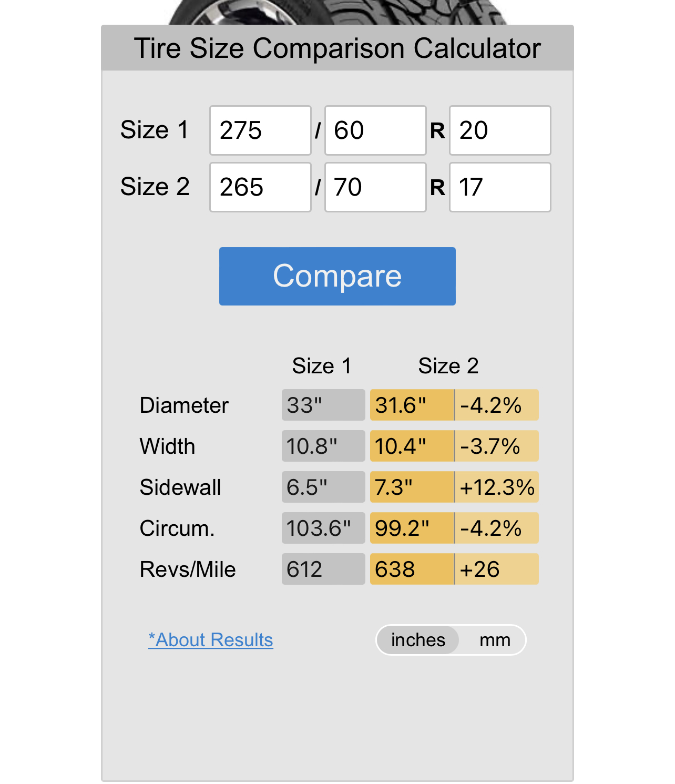Click the Compare button

337,276
